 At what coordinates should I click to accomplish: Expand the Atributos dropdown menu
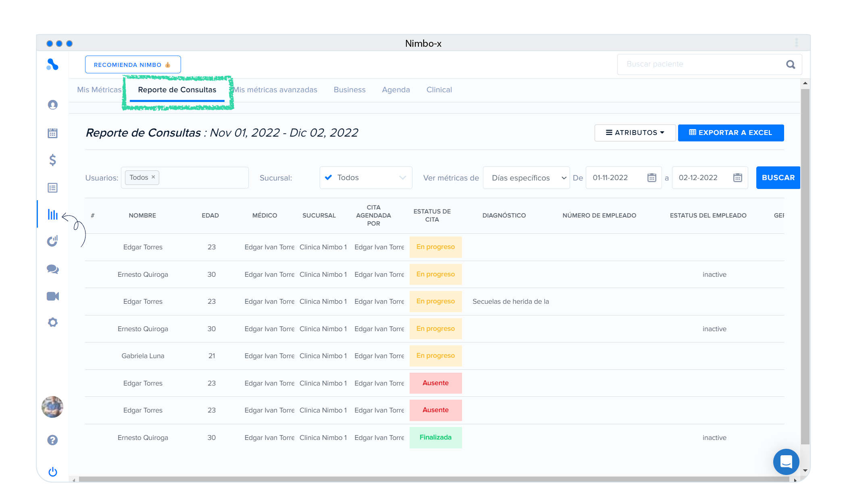pyautogui.click(x=635, y=133)
